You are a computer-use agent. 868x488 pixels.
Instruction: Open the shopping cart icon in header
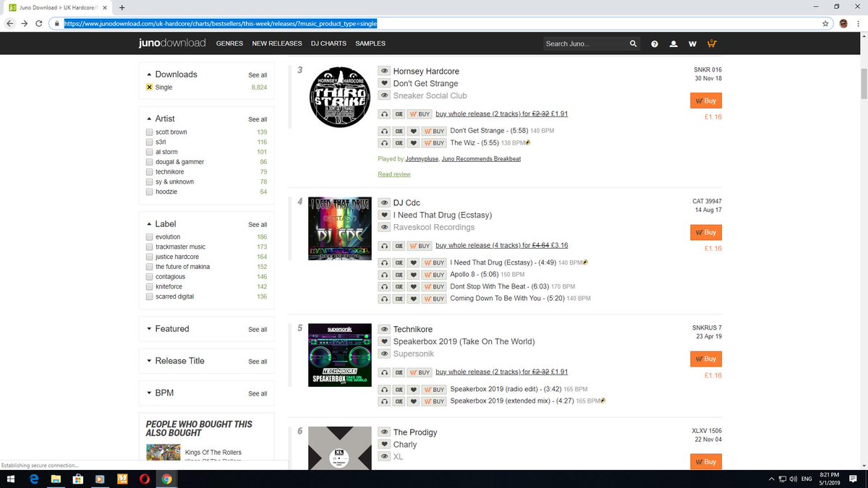point(712,43)
